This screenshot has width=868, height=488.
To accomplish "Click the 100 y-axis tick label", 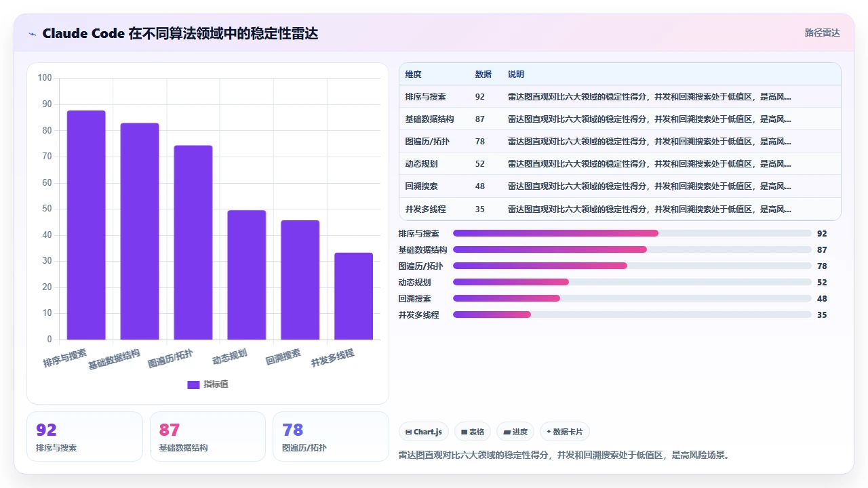I will 45,78.
